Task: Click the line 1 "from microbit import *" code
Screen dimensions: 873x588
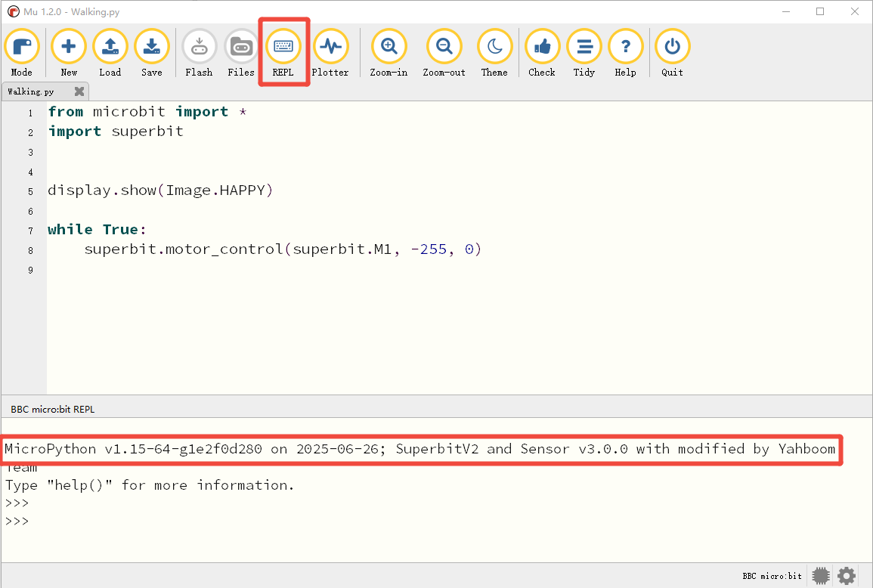Action: [x=147, y=112]
